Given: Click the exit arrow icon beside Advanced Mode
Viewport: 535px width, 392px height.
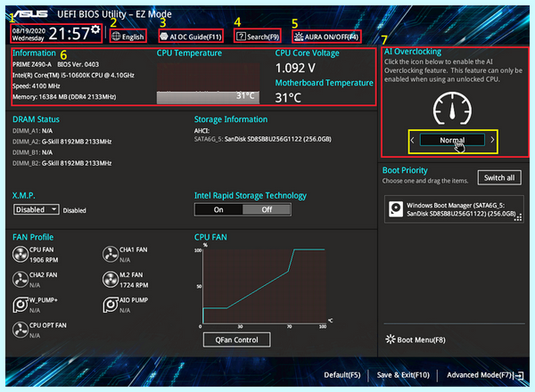Looking at the screenshot, I should pos(519,375).
